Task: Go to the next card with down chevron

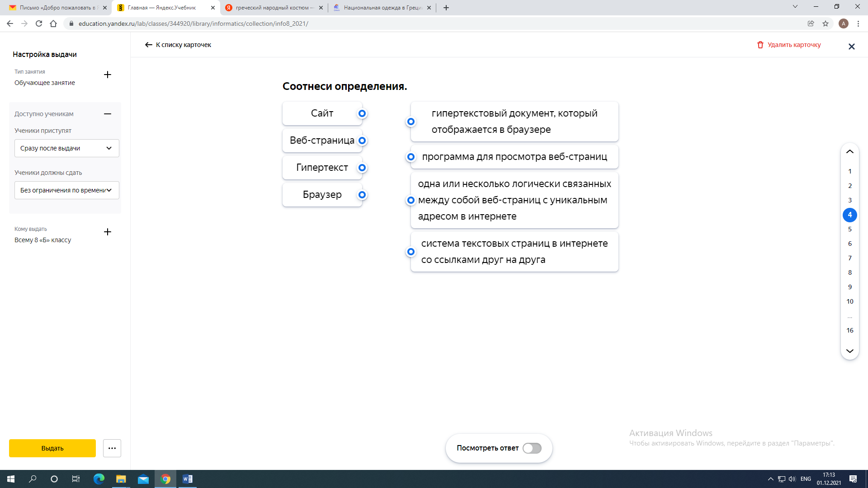Action: 850,351
